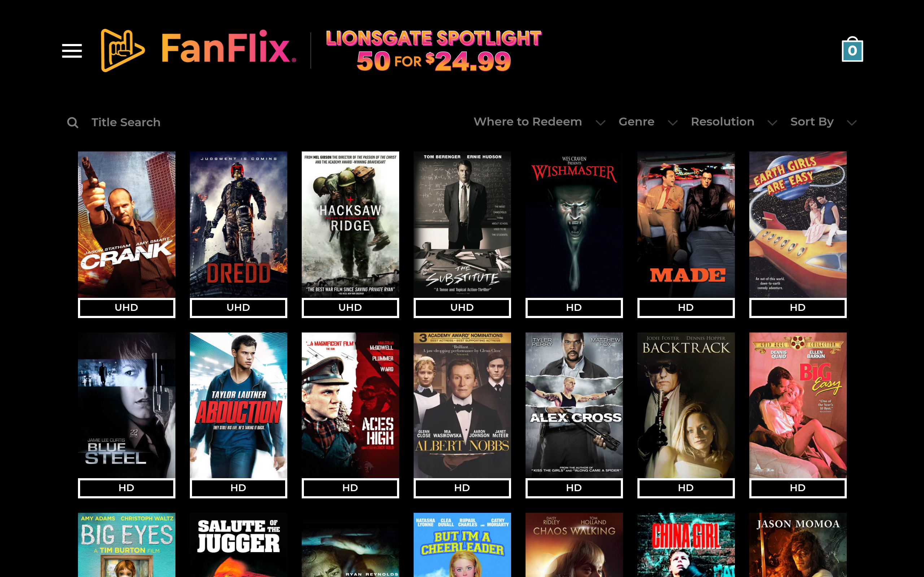Choose the HD button below Abduction
The height and width of the screenshot is (577, 924).
pyautogui.click(x=238, y=488)
